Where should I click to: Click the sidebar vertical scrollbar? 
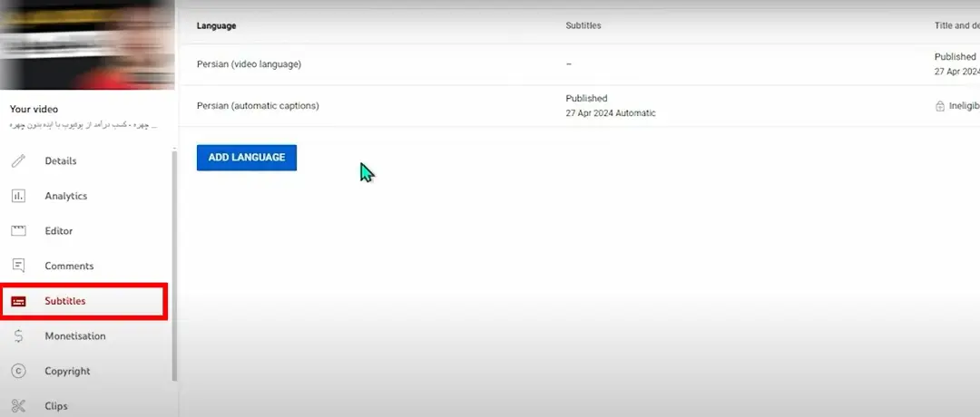[174, 266]
